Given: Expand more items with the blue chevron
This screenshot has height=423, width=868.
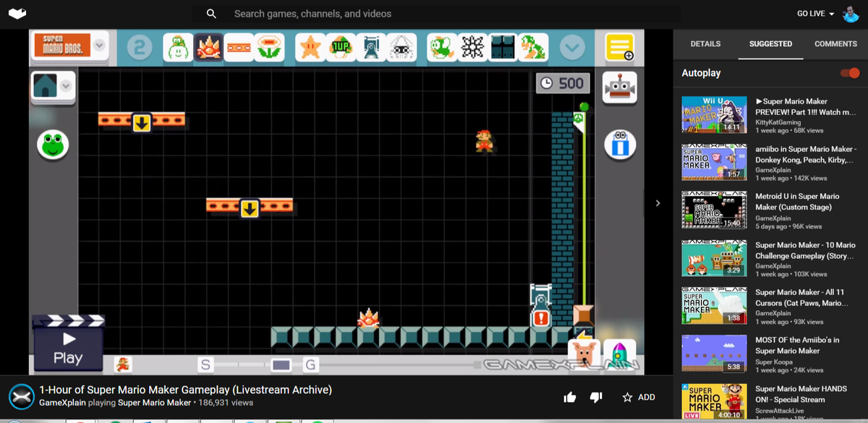Looking at the screenshot, I should click(x=572, y=46).
